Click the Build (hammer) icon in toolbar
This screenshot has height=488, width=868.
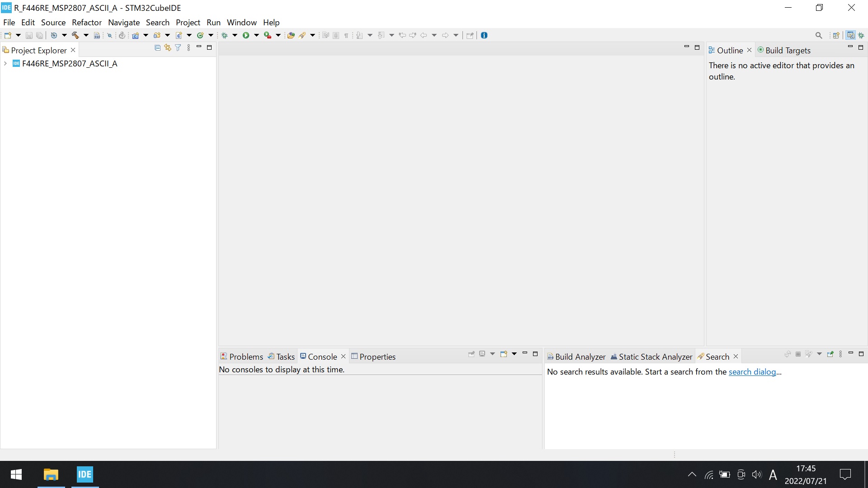(75, 35)
